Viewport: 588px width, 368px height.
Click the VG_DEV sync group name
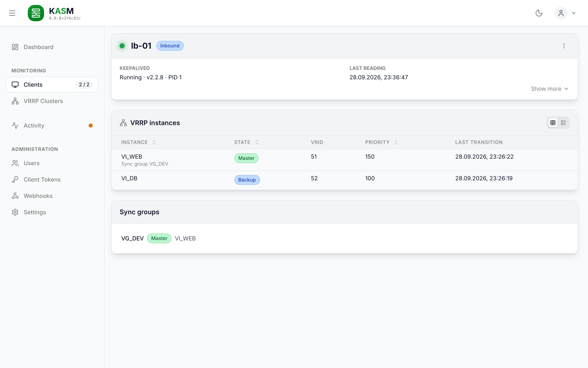click(x=133, y=239)
